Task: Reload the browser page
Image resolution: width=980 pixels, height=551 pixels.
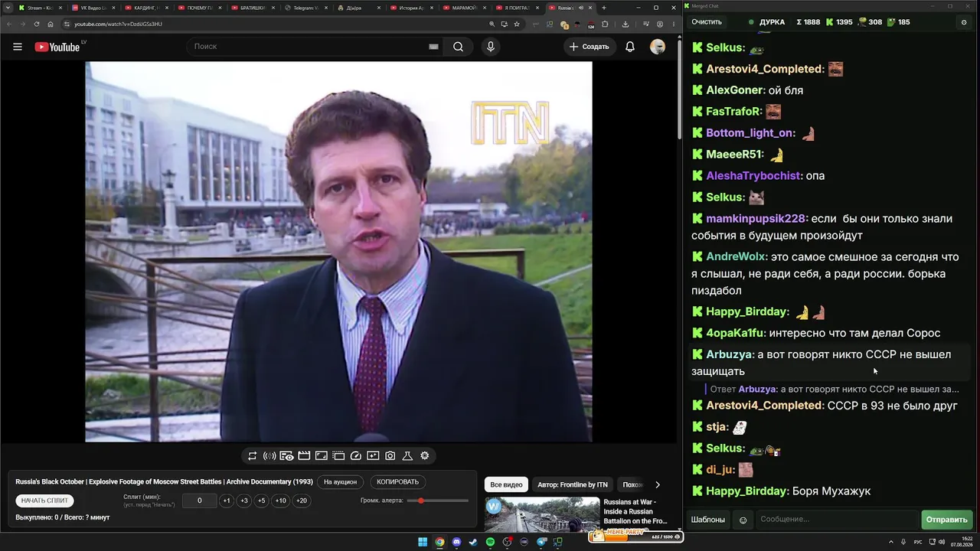Action: pos(36,24)
